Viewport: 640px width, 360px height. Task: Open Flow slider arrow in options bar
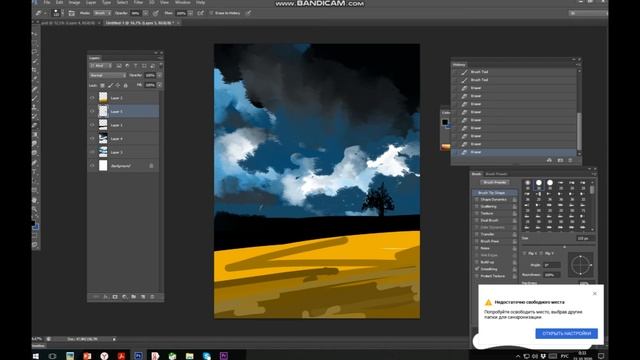tap(190, 13)
